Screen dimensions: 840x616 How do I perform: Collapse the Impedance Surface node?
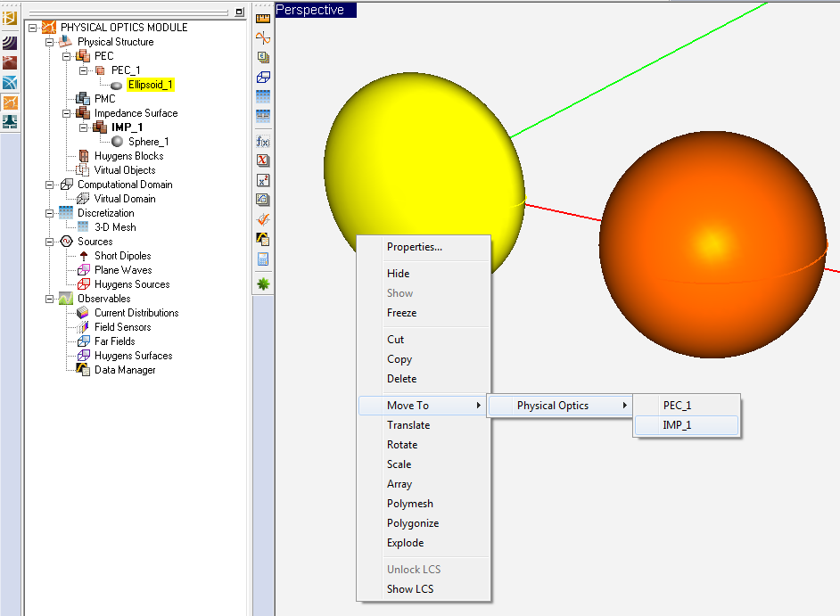pyautogui.click(x=67, y=113)
